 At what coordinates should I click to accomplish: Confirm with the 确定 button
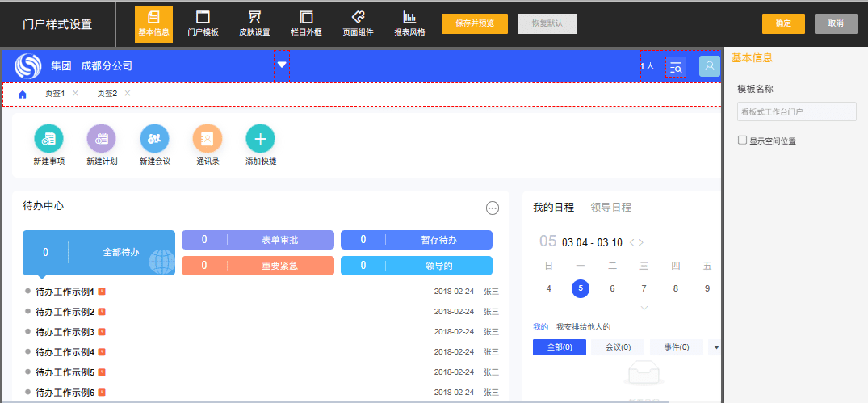783,23
